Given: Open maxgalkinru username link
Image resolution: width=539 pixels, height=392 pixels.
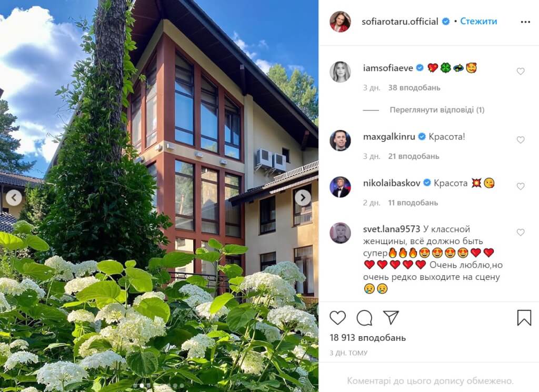Looking at the screenshot, I should [389, 137].
